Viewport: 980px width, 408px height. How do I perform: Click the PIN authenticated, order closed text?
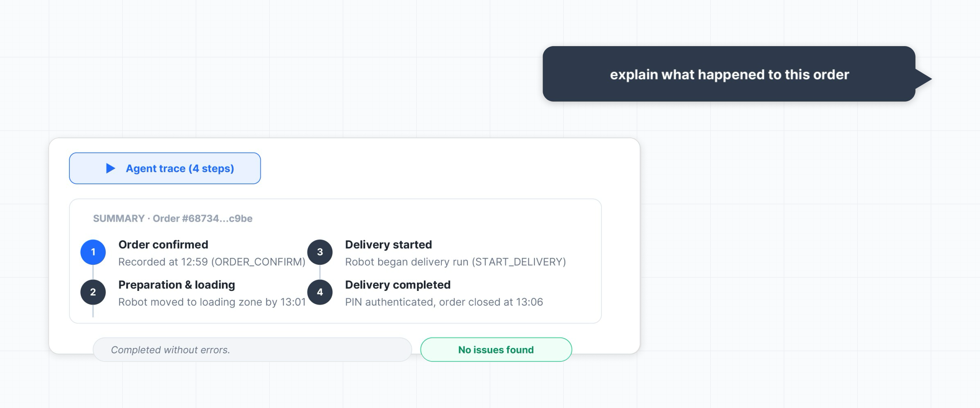click(x=444, y=302)
